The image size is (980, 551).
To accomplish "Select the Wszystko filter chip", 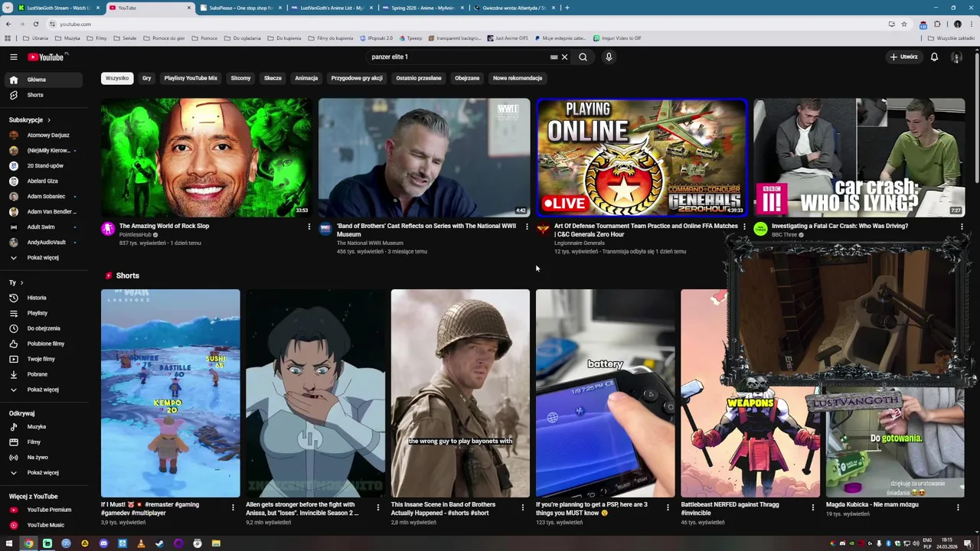I will (x=117, y=78).
